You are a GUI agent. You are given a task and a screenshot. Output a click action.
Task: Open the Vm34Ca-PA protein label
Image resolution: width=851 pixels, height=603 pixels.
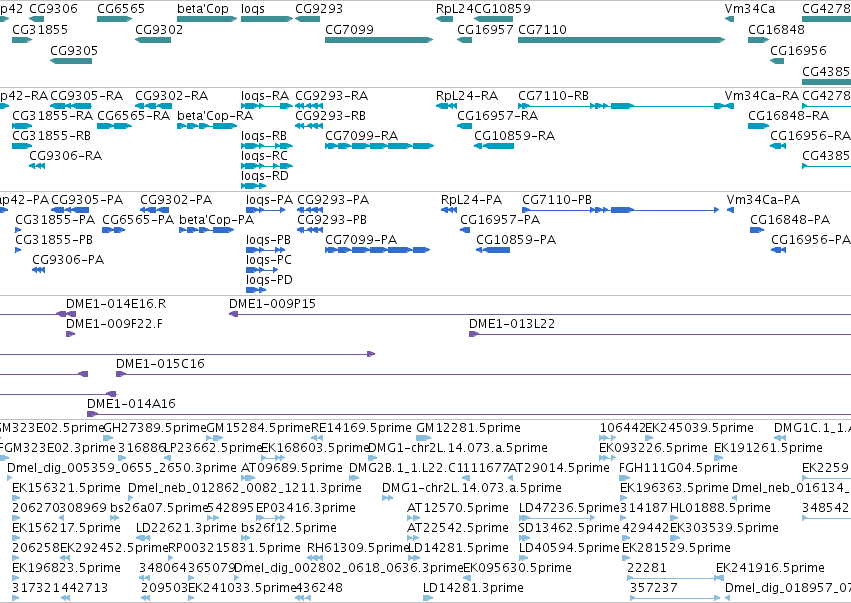click(x=763, y=200)
